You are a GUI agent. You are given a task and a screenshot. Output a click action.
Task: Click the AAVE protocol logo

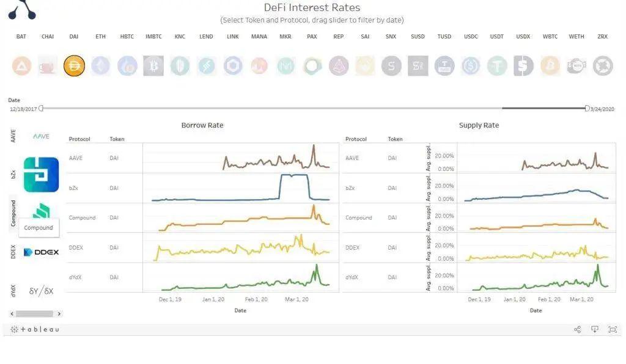click(x=41, y=136)
